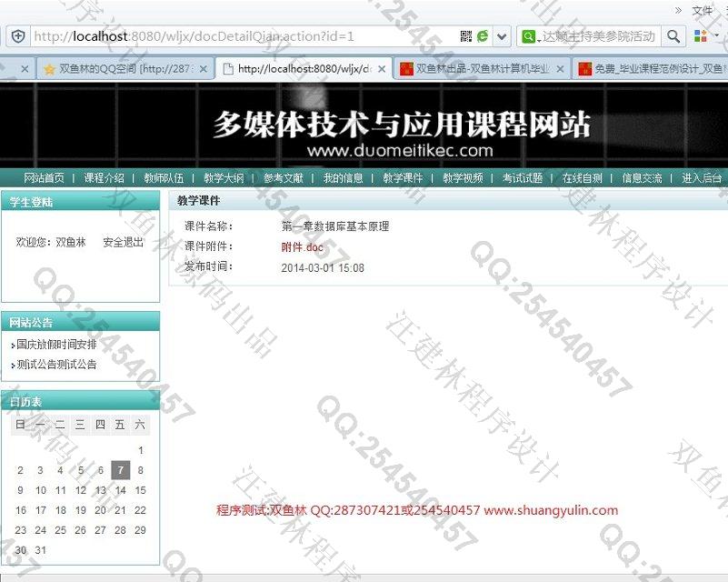Open the 测试公告测试公告 announcement
728x582 pixels.
pos(56,364)
